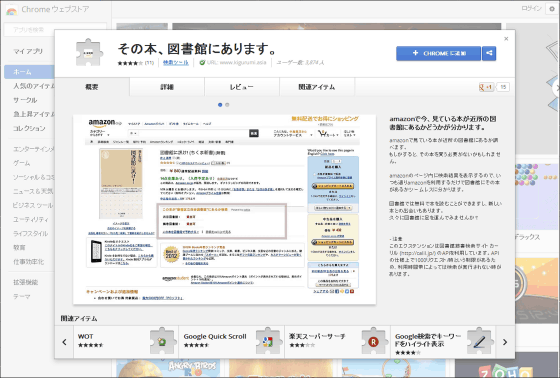
Task: Switch to the 概要 tab
Action: pyautogui.click(x=92, y=87)
